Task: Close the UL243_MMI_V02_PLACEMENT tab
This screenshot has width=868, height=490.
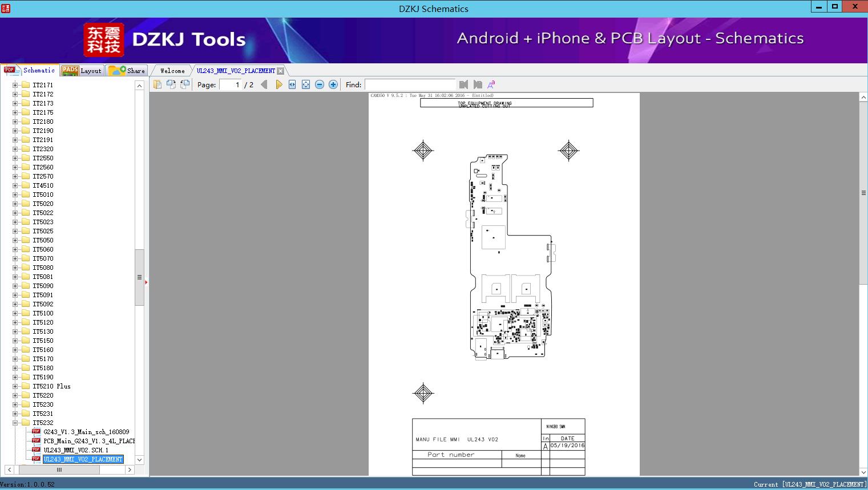Action: [280, 71]
